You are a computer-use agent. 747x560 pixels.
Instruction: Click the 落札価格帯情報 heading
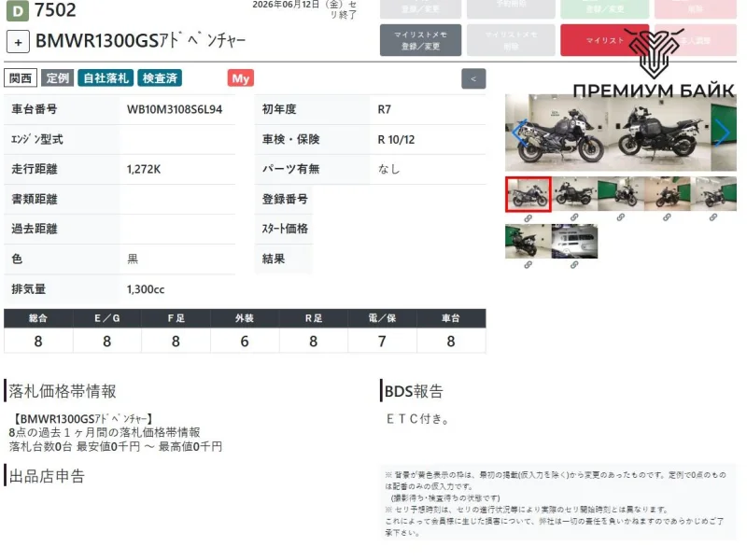[x=63, y=391]
